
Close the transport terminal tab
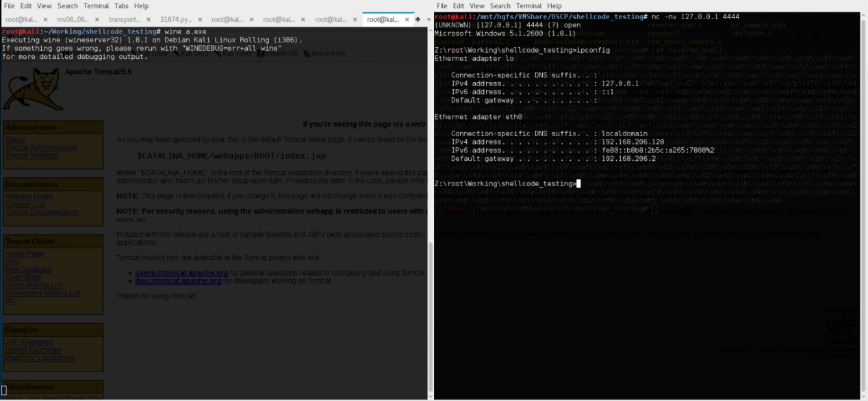tap(149, 19)
